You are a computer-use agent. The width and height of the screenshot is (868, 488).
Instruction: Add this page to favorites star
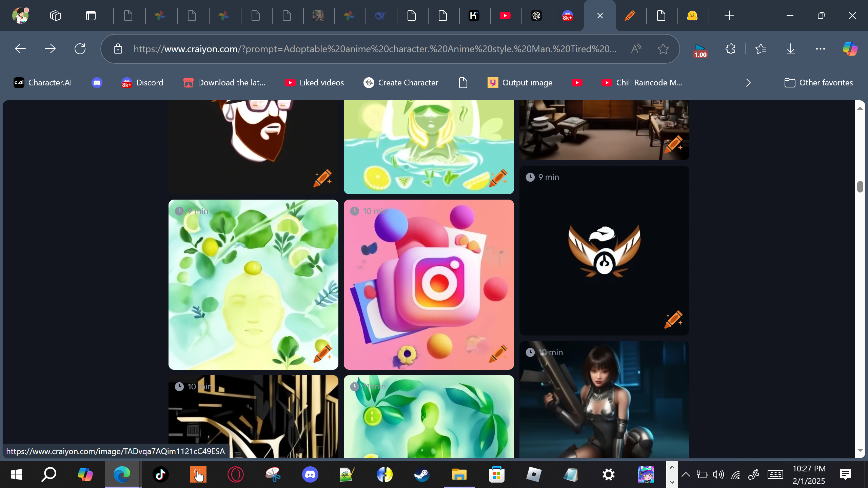coord(663,49)
